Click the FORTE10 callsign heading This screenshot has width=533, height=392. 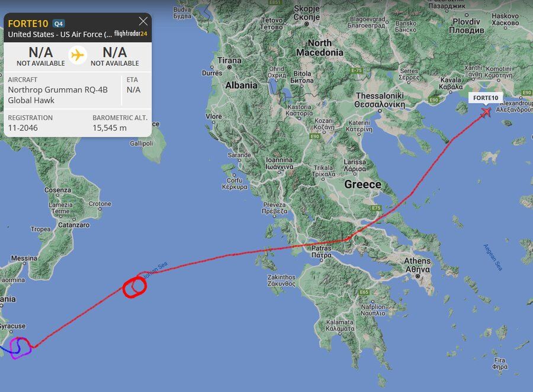point(28,24)
